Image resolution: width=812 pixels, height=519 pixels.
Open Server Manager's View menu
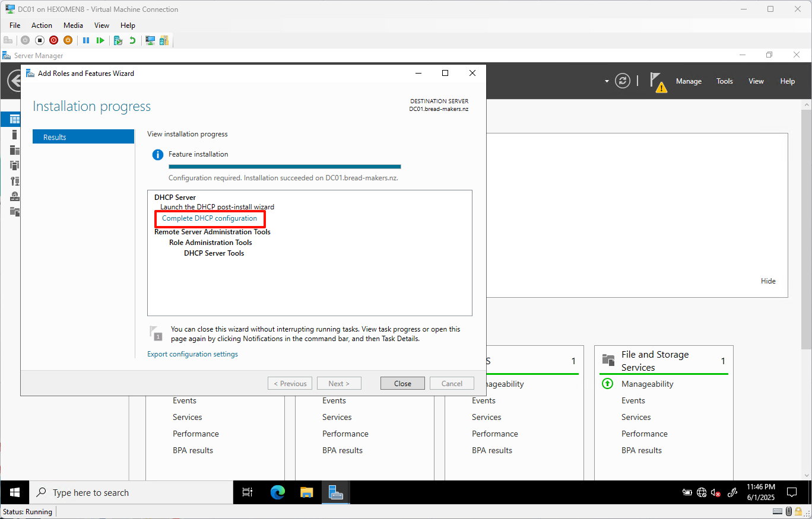coord(756,81)
